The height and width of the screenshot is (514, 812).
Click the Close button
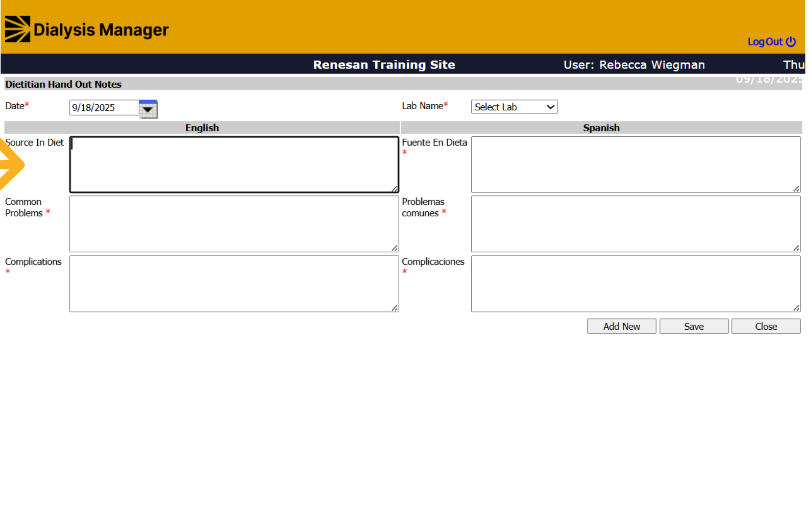tap(766, 326)
